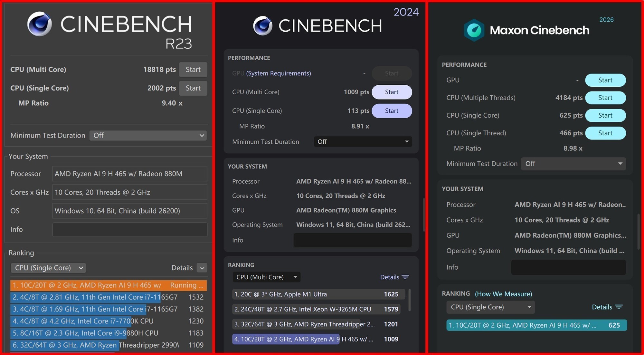Start the 2026 GPU benchmark
Viewport: 644px width, 355px height.
pyautogui.click(x=605, y=80)
